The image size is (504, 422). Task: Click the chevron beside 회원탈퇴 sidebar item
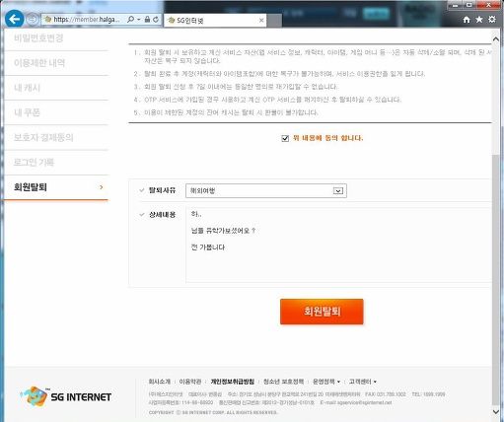coord(102,187)
